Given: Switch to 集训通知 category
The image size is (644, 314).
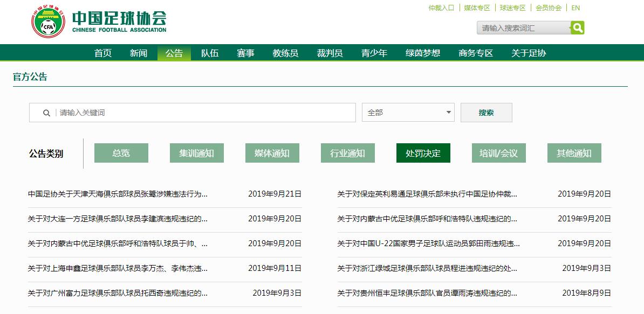Looking at the screenshot, I should tap(196, 153).
